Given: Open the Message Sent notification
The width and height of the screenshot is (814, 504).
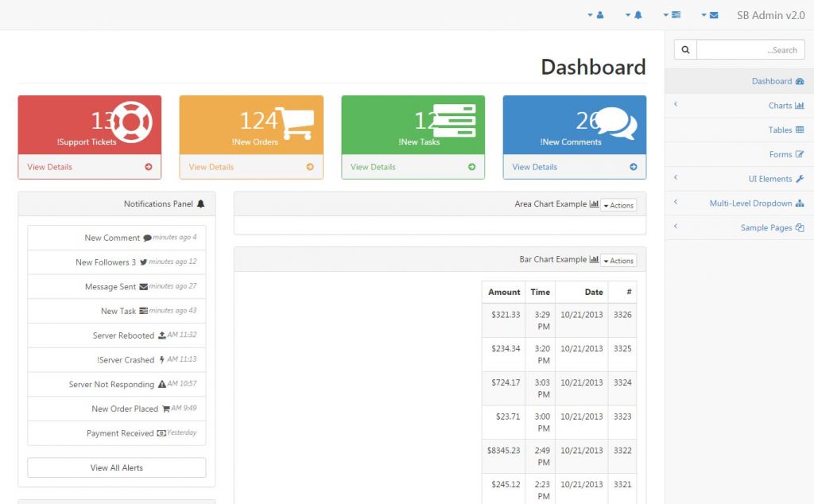Looking at the screenshot, I should (117, 286).
